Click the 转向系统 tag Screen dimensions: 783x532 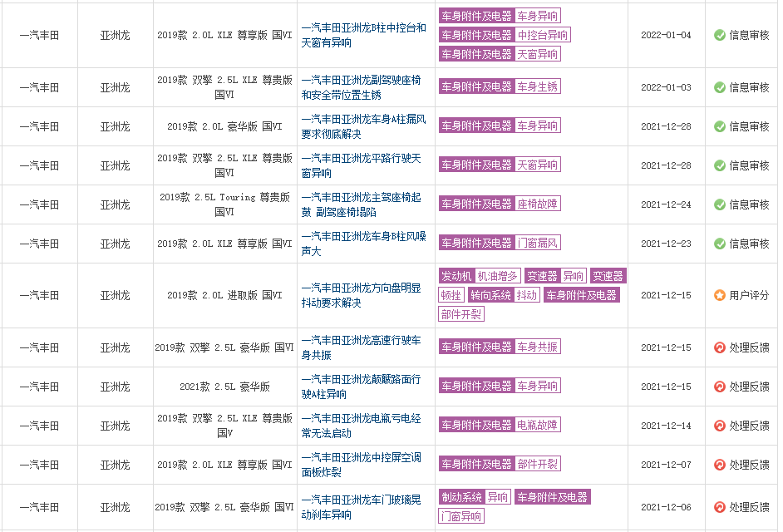point(491,295)
